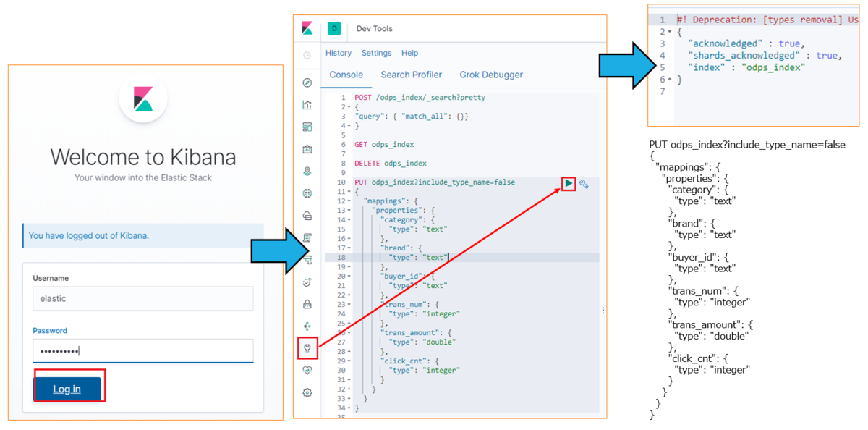Click "mappings": { on editor line 12
The width and height of the screenshot is (868, 430).
(391, 201)
